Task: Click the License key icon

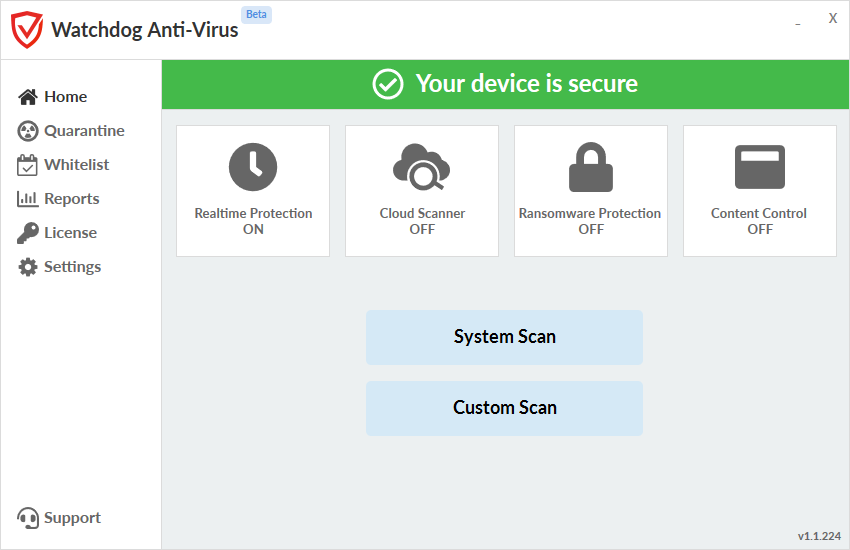Action: (x=28, y=233)
